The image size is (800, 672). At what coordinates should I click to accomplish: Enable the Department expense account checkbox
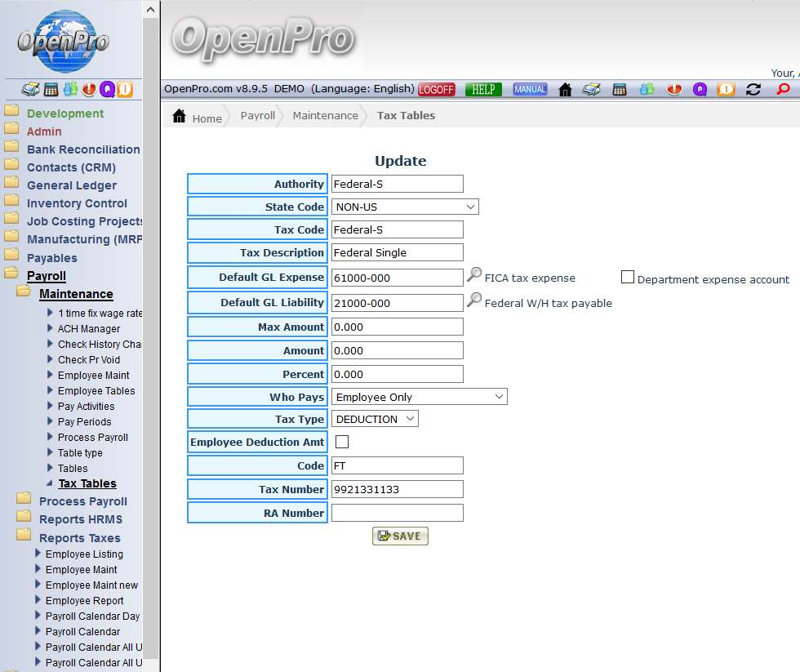coord(628,278)
